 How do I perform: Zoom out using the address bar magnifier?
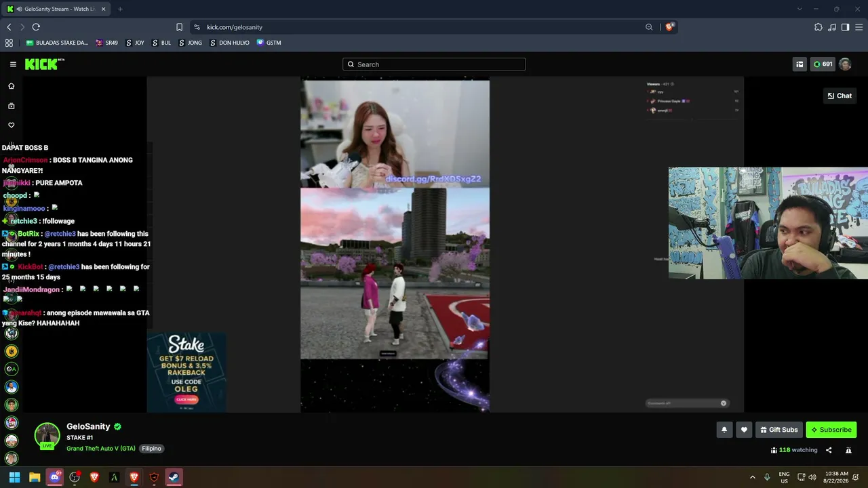[649, 27]
